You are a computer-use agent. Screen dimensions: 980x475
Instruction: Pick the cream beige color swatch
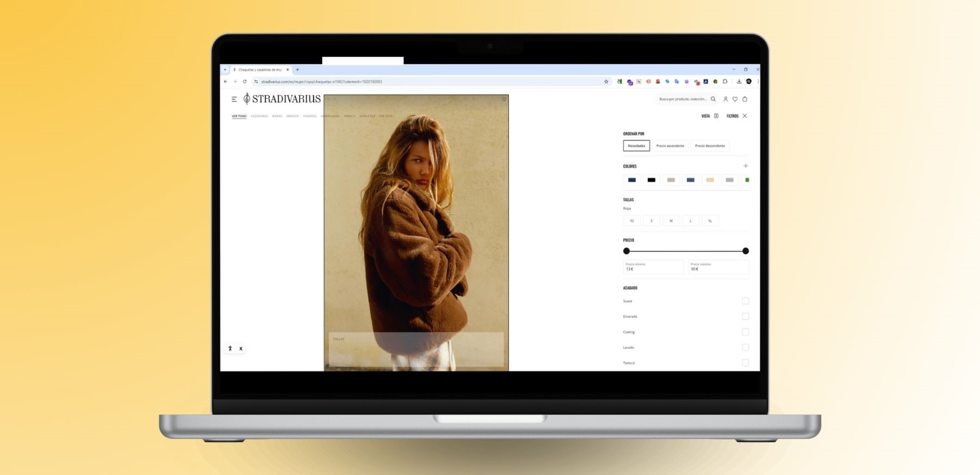pyautogui.click(x=710, y=180)
